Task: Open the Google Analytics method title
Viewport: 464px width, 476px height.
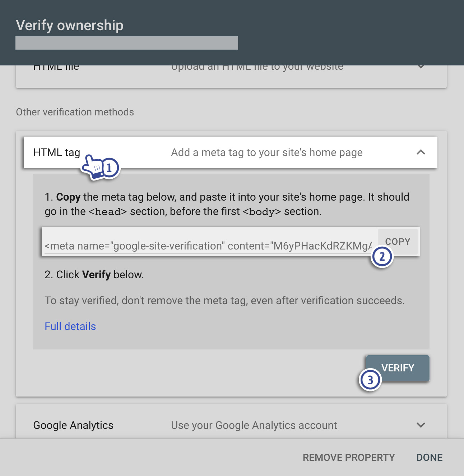Action: (x=73, y=425)
